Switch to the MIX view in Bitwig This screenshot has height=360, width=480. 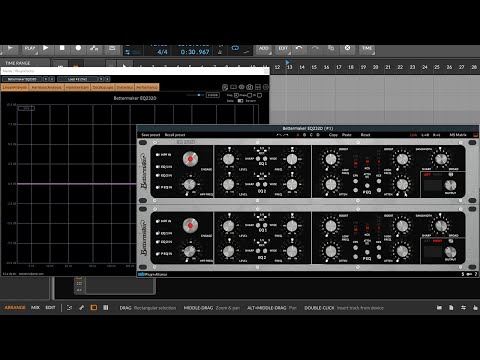pyautogui.click(x=35, y=308)
